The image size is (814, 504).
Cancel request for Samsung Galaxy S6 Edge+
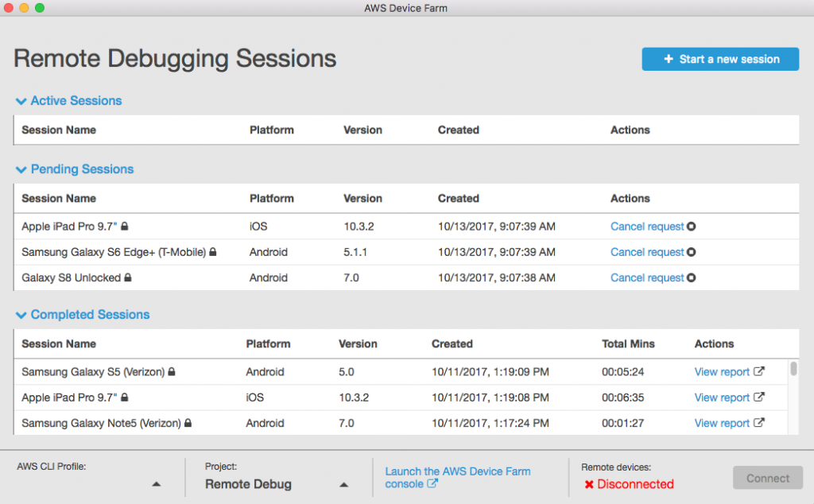click(647, 252)
